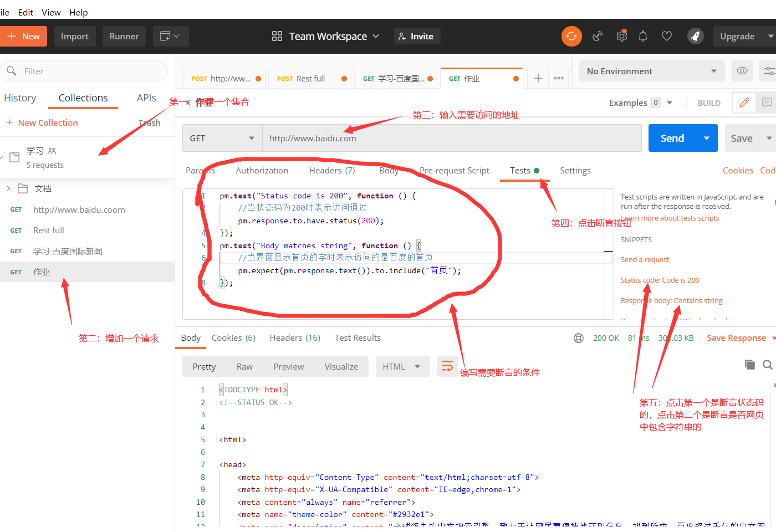Select the Preview response view
776x532 pixels.
[x=289, y=366]
